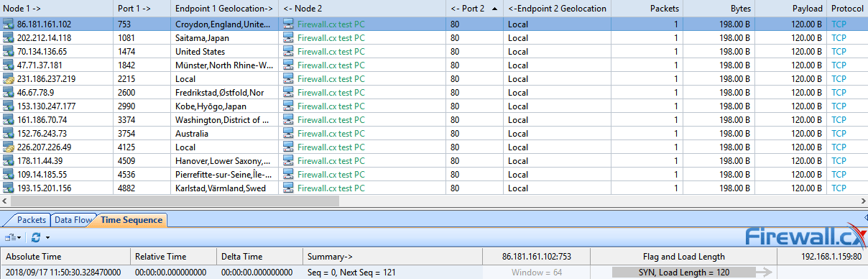The image size is (868, 279).
Task: Click node icon beside 161.186.70.74
Action: point(9,120)
